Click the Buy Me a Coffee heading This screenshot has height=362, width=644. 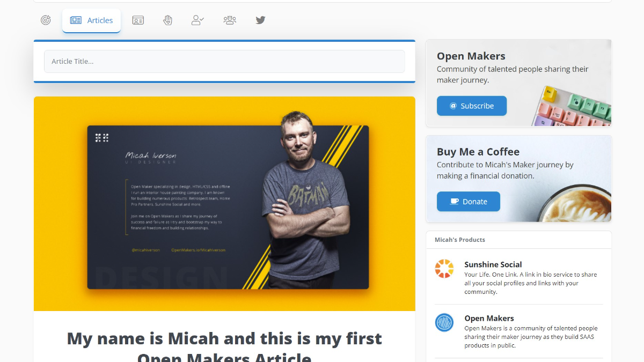click(478, 152)
